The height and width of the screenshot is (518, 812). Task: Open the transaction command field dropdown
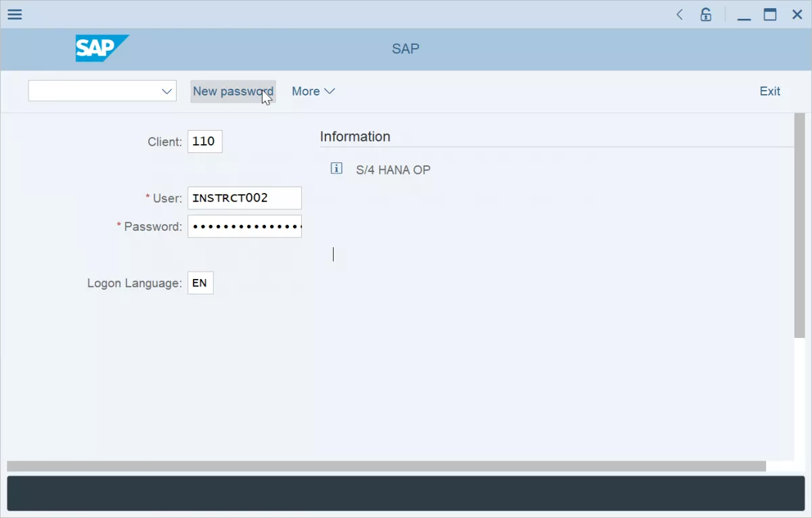tap(167, 91)
